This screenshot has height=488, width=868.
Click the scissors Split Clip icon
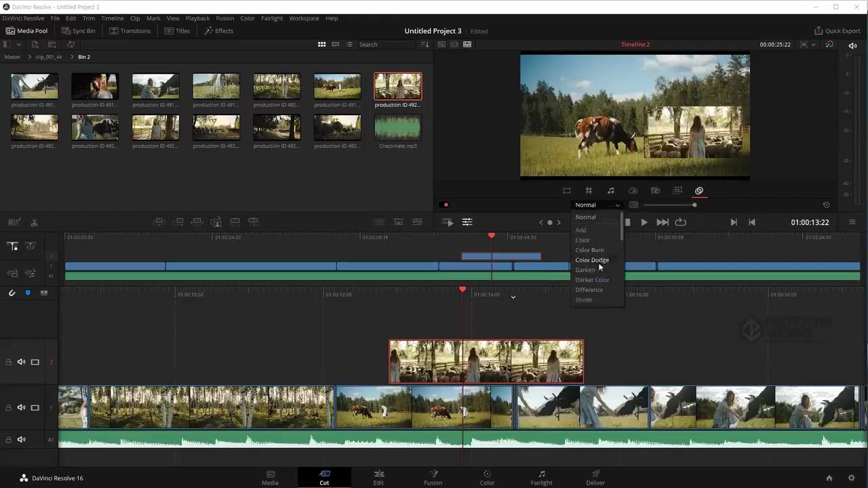coord(34,222)
